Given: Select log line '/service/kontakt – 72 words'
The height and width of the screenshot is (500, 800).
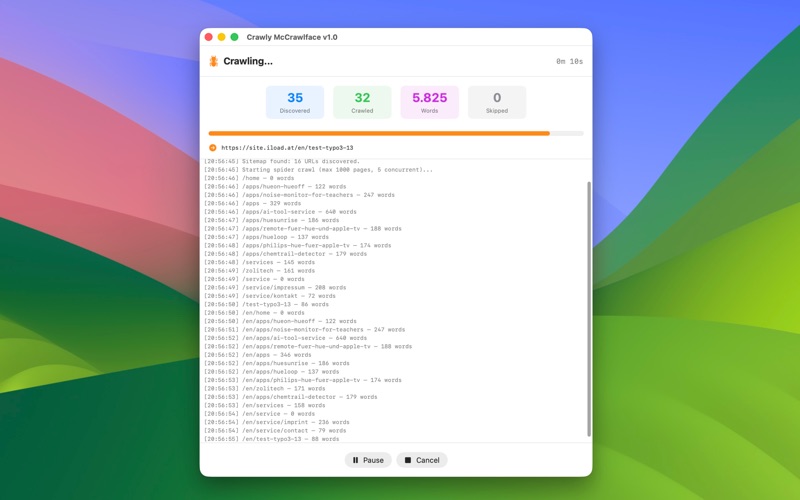Looking at the screenshot, I should pyautogui.click(x=270, y=296).
